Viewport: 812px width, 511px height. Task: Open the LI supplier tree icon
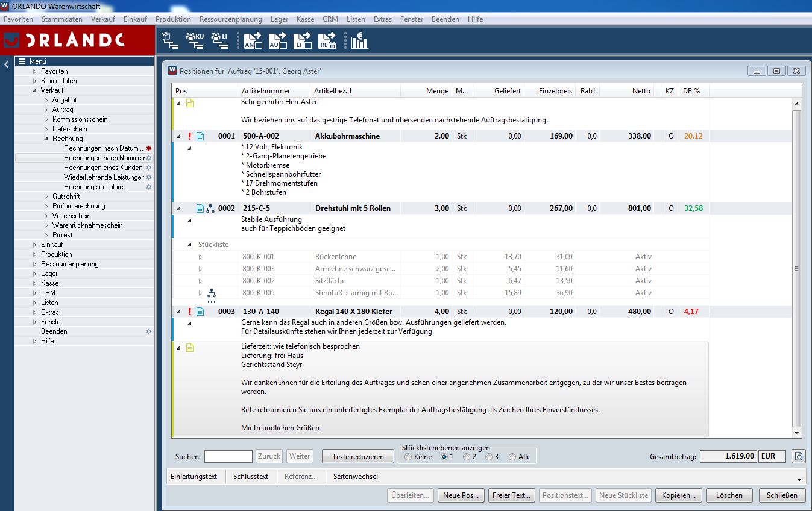tap(219, 40)
